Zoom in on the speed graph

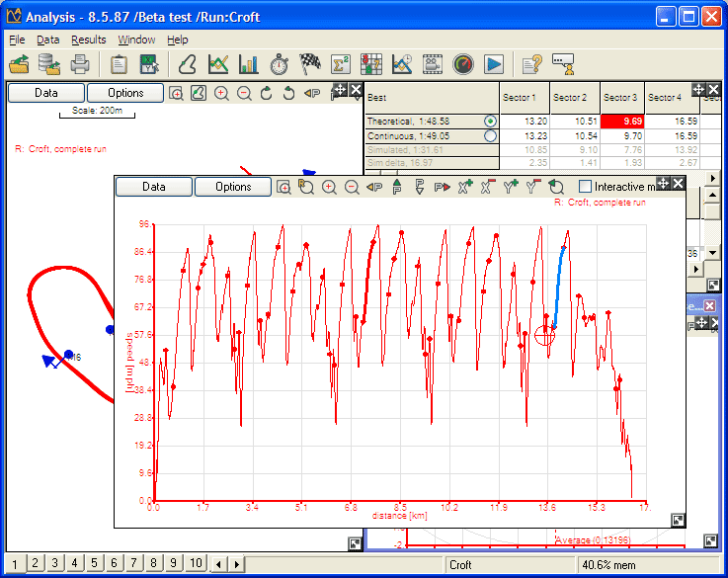(x=329, y=187)
